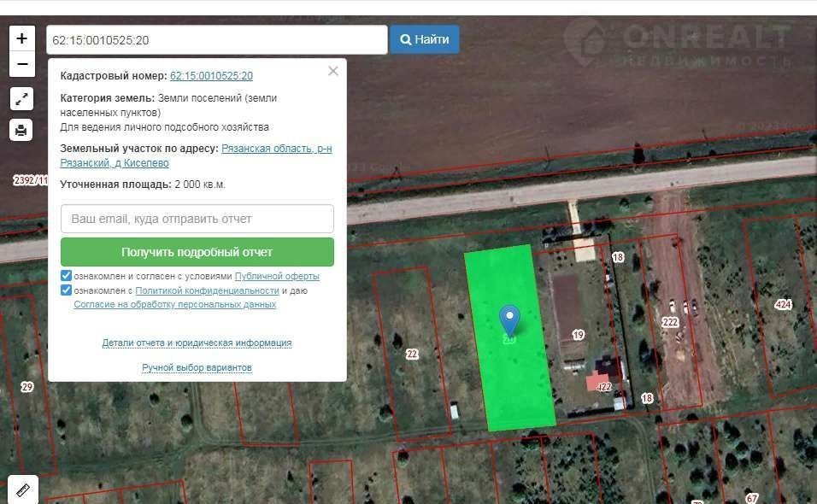Screen dimensions: 817x504
Task: Click the print map icon
Action: click(21, 130)
